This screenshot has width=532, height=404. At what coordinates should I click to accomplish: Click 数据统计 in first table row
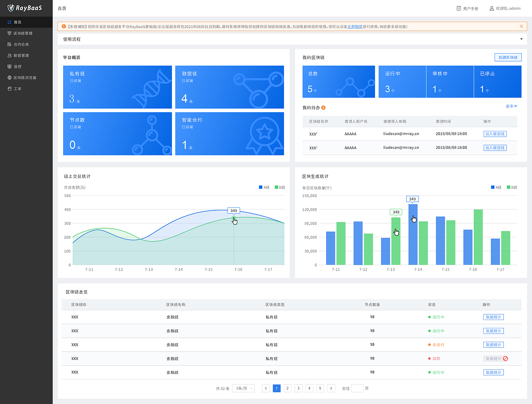[493, 317]
